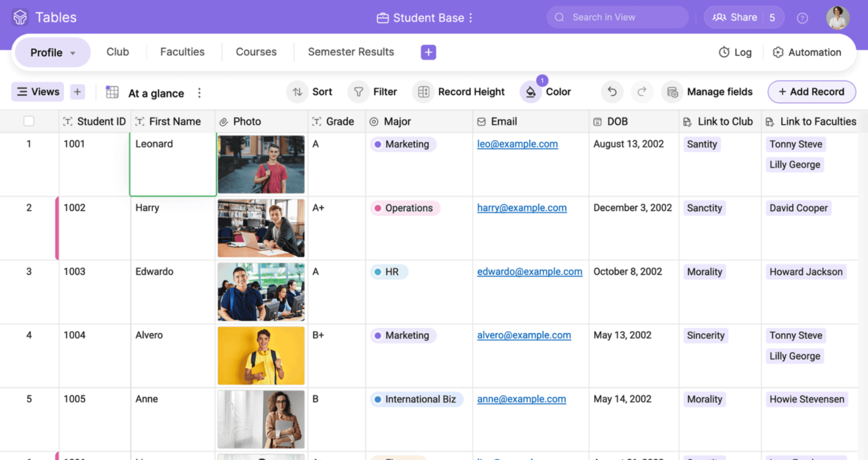Open the Manage fields panel
The height and width of the screenshot is (460, 868).
coord(707,92)
